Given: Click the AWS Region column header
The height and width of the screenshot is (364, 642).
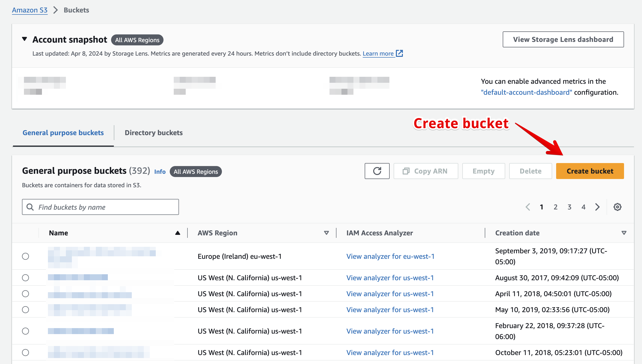Looking at the screenshot, I should point(217,233).
